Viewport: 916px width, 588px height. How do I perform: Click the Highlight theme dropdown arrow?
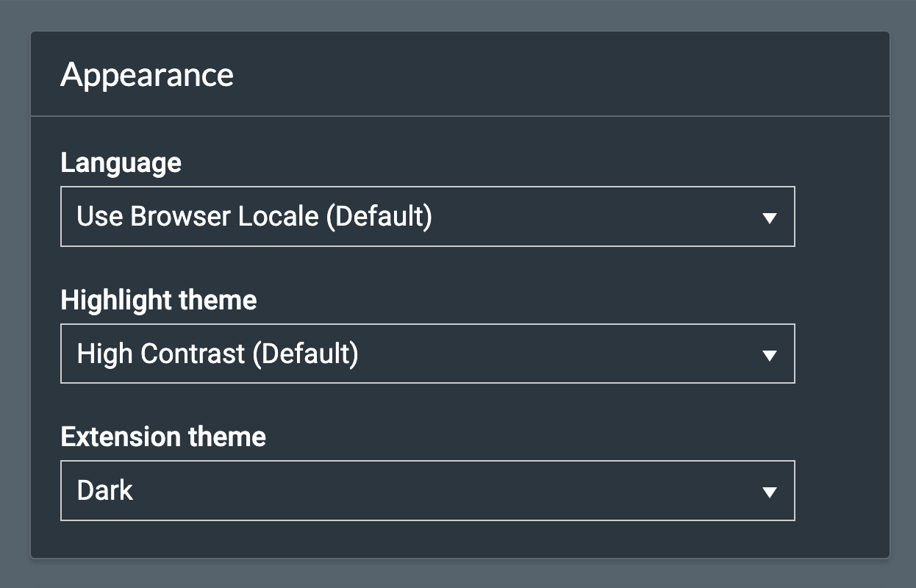(x=769, y=354)
